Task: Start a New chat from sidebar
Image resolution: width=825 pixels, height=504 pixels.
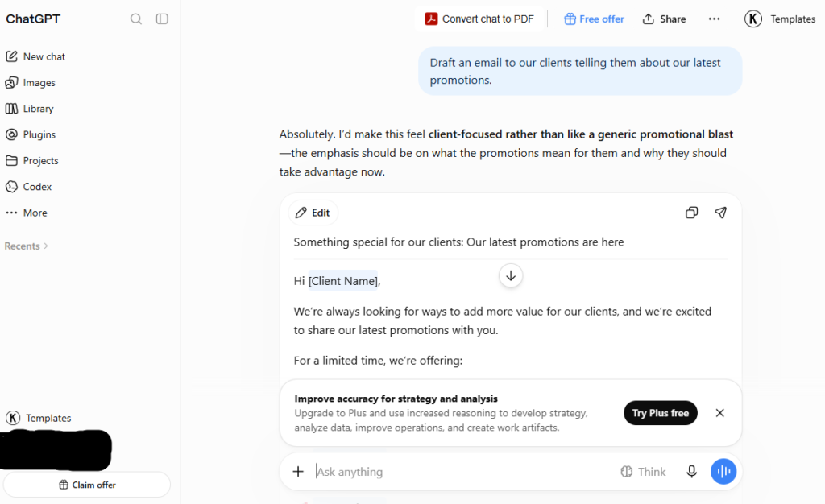Action: pyautogui.click(x=35, y=56)
